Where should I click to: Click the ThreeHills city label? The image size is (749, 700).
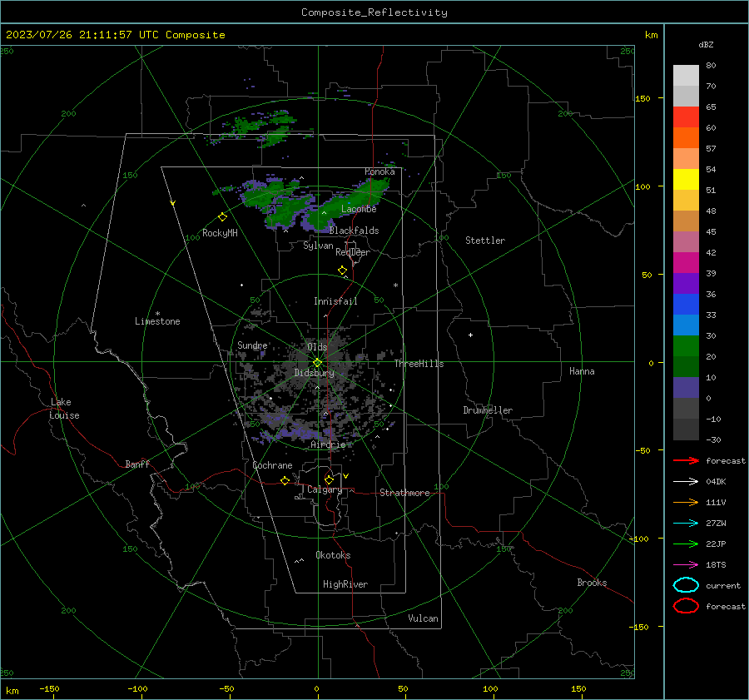(419, 364)
